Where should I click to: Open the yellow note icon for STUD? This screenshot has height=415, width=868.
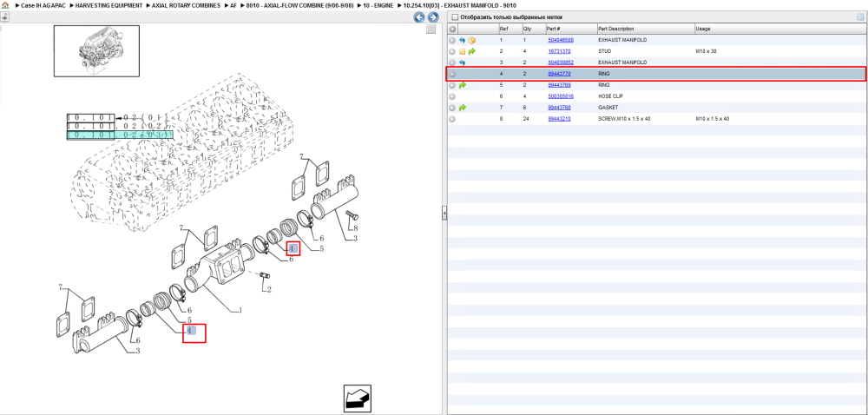tap(463, 51)
